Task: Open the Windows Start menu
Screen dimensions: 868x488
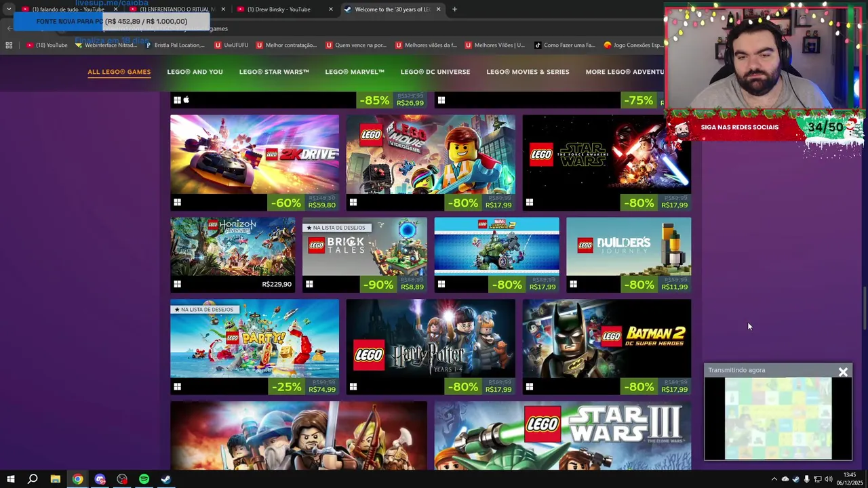Action: [x=10, y=479]
